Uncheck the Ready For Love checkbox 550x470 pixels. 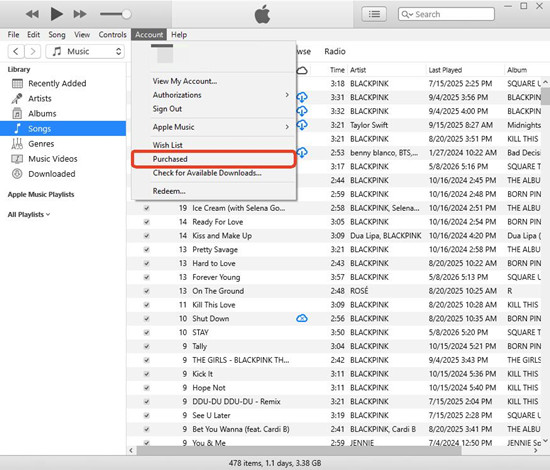point(147,222)
